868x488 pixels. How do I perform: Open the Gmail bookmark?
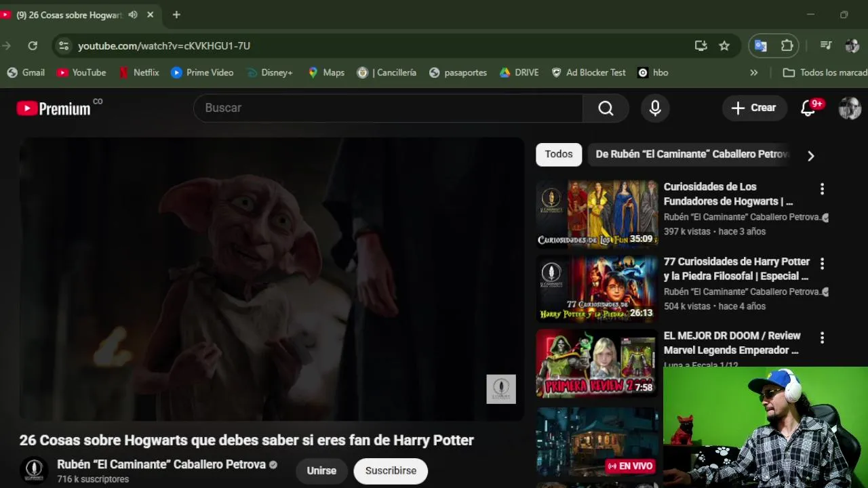(x=26, y=73)
